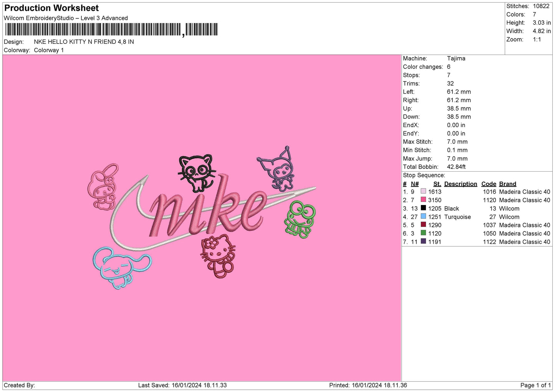Click the Colors value 7
Viewport: 555px width, 392px height.
coord(534,15)
